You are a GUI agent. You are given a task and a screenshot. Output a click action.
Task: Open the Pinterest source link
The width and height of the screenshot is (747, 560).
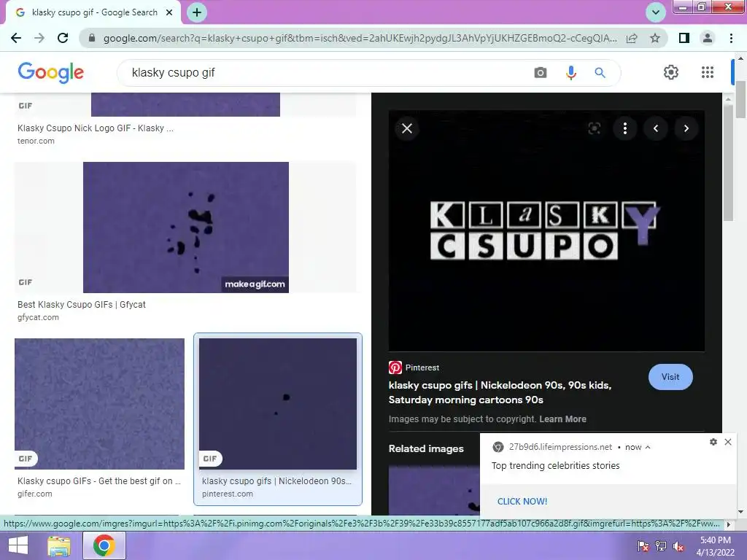[x=414, y=367]
